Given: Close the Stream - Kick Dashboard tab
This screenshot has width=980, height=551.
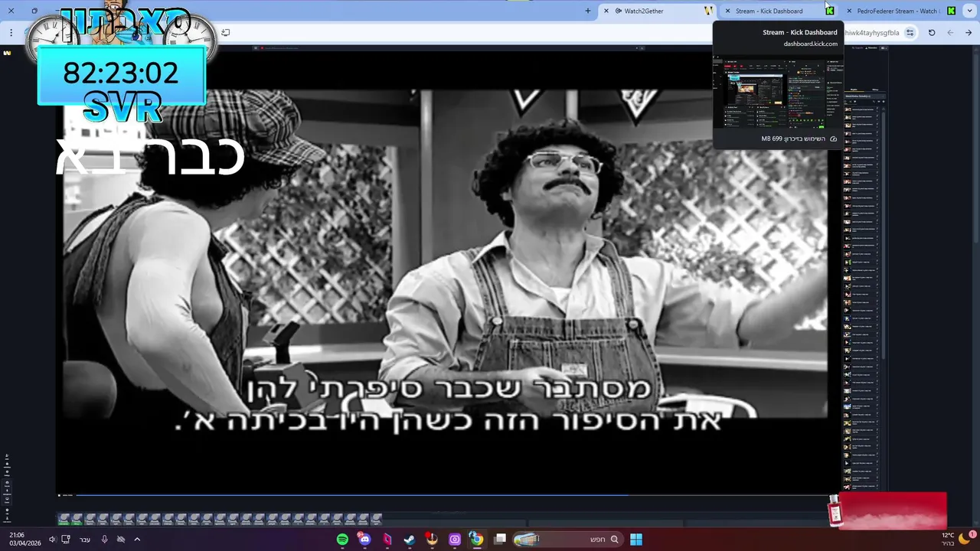Looking at the screenshot, I should coord(727,11).
